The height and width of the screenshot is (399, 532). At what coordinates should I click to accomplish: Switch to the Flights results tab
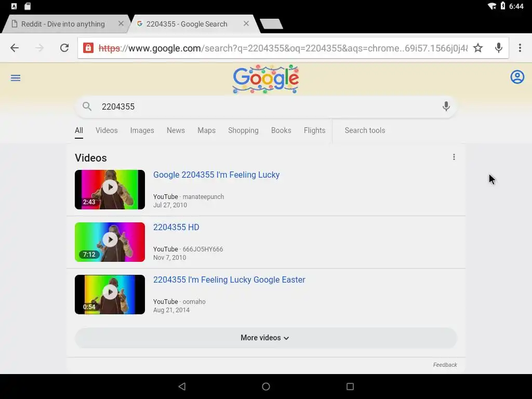tap(314, 130)
